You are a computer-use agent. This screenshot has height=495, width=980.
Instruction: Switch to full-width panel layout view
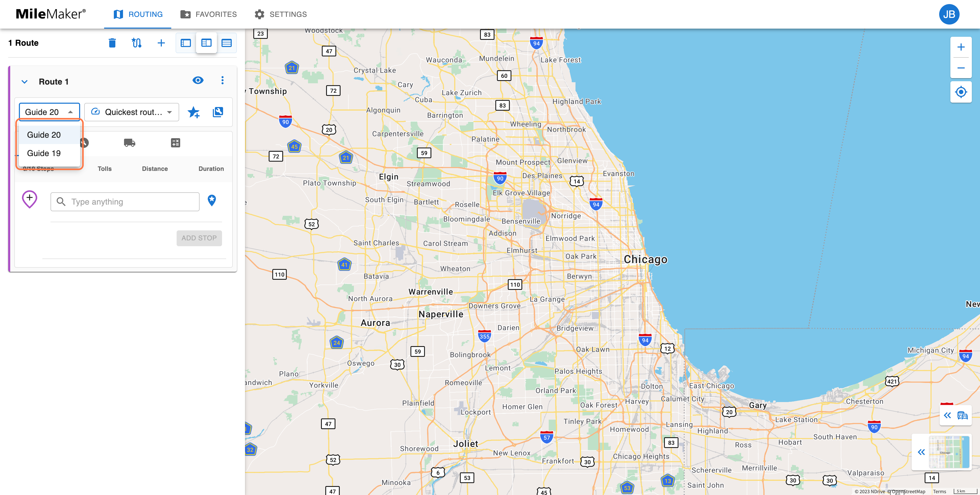click(227, 43)
